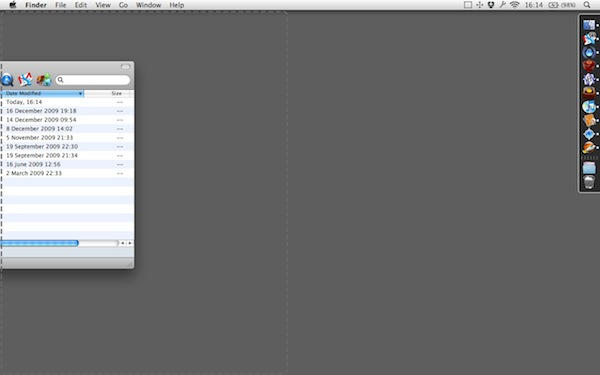This screenshot has width=600, height=375.
Task: Open the orange notebook app in Dock
Action: (x=589, y=120)
